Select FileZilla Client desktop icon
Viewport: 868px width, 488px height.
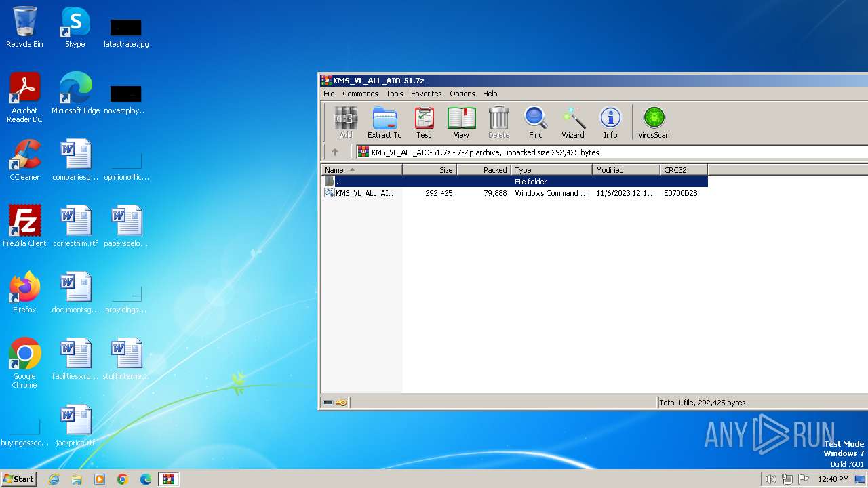24,226
